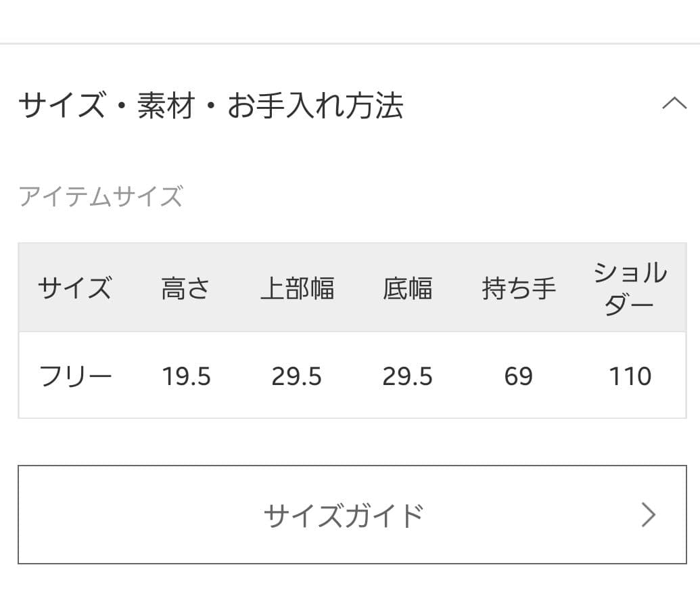Select the ショルダー column header
Image resolution: width=700 pixels, height=607 pixels.
630,289
